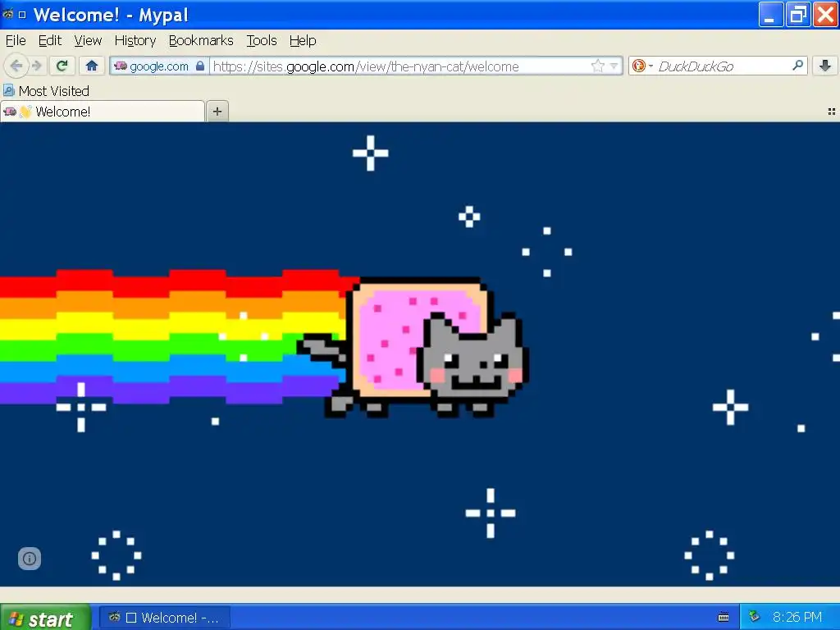Open the Bookmarks menu
Viewport: 840px width, 630px height.
pyautogui.click(x=201, y=41)
